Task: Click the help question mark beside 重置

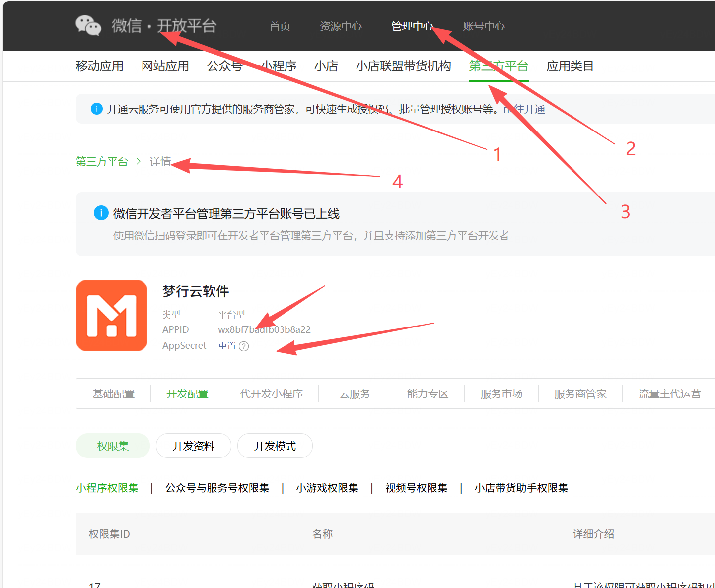Action: point(244,346)
